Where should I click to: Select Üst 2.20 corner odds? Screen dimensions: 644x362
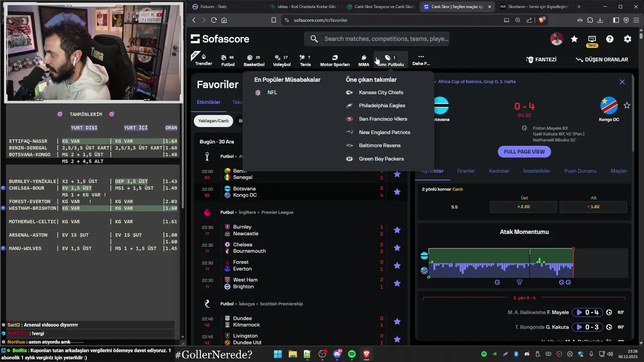(x=523, y=207)
